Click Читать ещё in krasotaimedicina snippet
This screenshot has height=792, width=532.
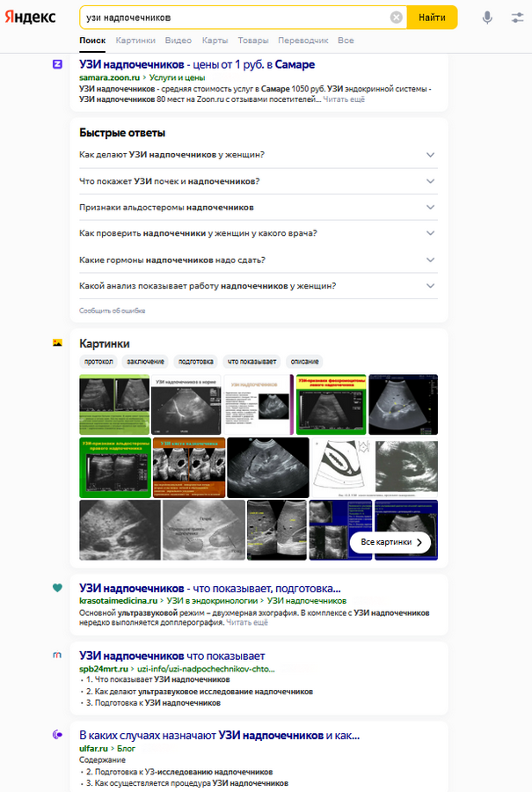click(x=247, y=623)
